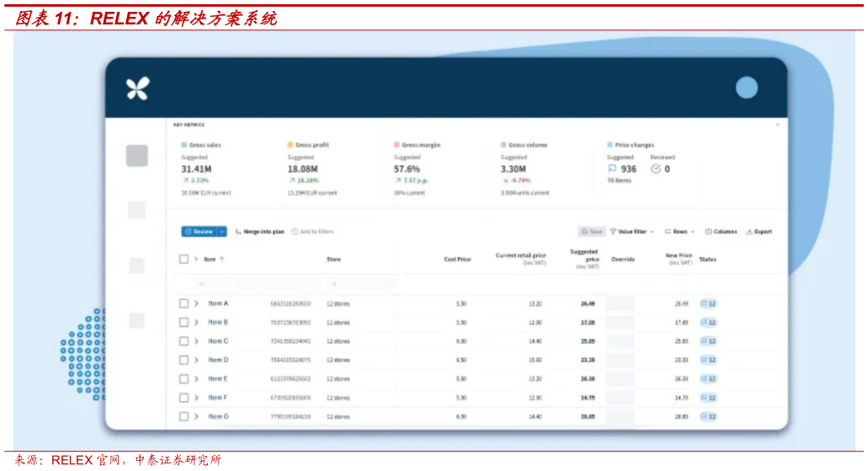Click the Suggested price changes flag icon
Screen dimensions: 868x471
point(612,169)
